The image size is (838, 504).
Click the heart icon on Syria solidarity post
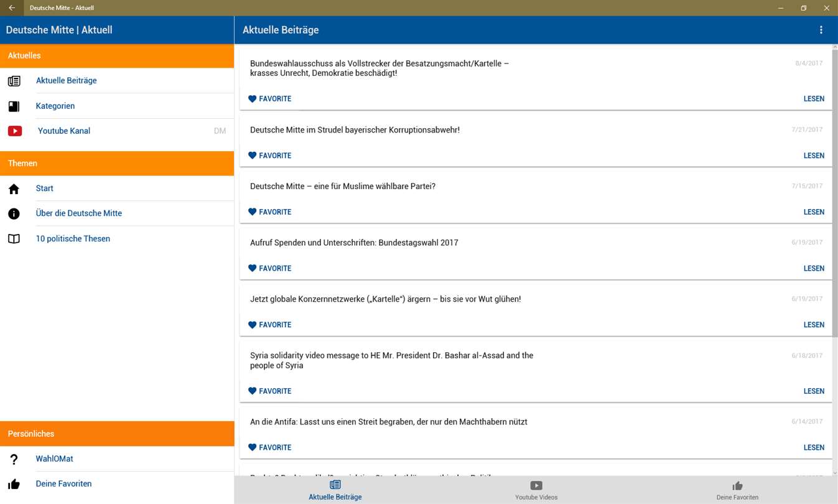pos(252,391)
